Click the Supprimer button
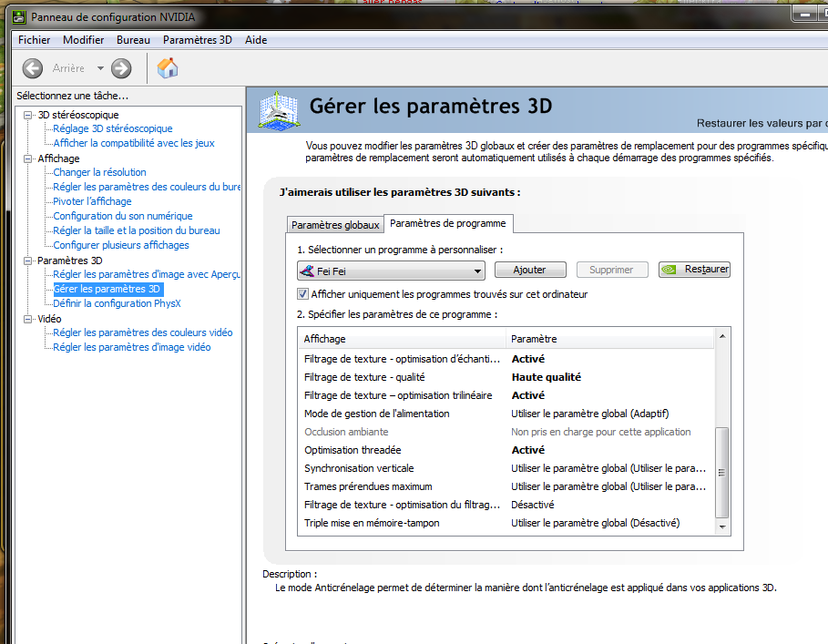 (x=611, y=270)
